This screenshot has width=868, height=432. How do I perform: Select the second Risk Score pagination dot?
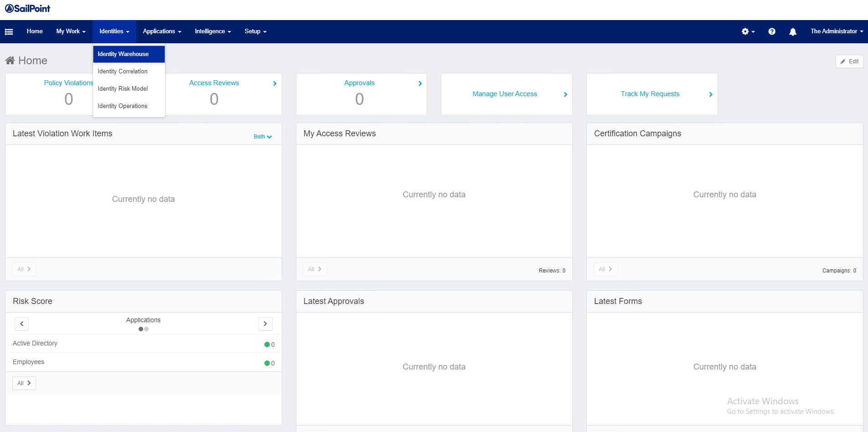pyautogui.click(x=146, y=329)
